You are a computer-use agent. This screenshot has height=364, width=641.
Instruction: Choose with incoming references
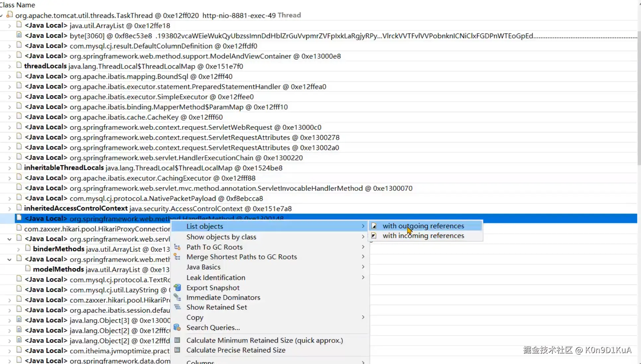click(423, 236)
